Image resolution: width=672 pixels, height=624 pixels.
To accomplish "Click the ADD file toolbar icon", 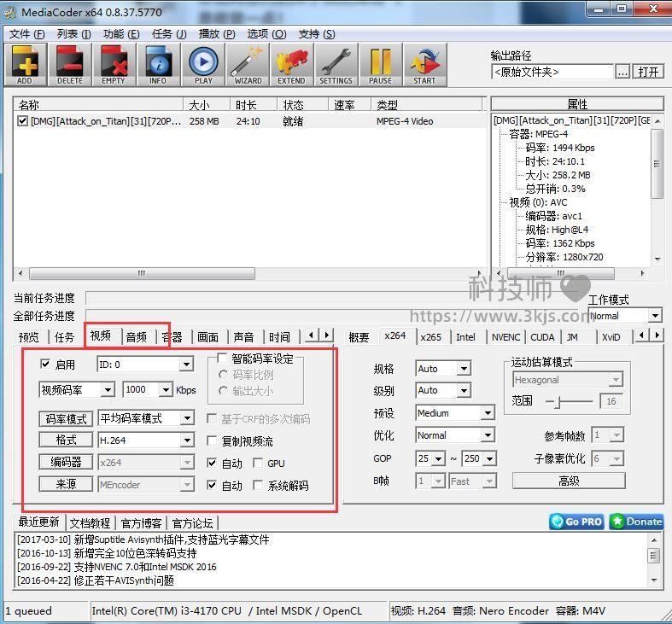I will coord(26,65).
